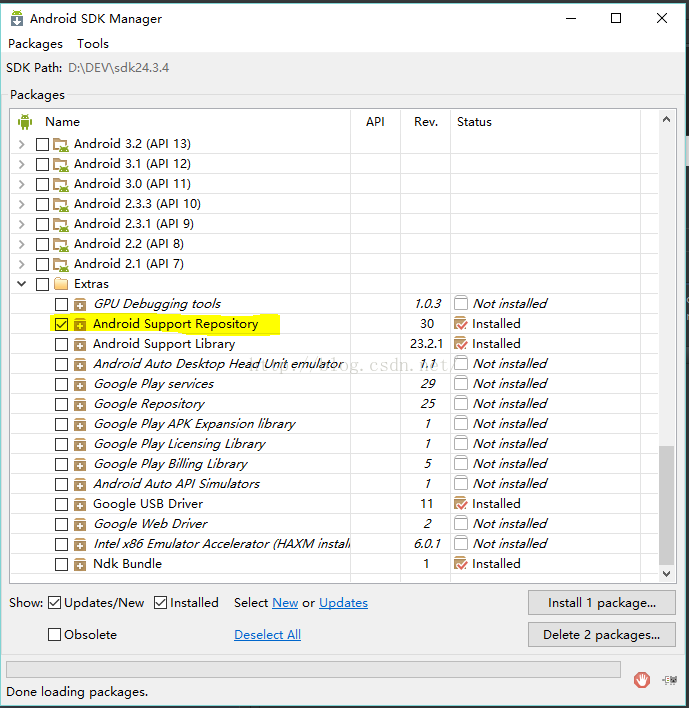689x708 pixels.
Task: Click the Android 2.2 (API 8) platform folder icon
Action: tap(61, 244)
